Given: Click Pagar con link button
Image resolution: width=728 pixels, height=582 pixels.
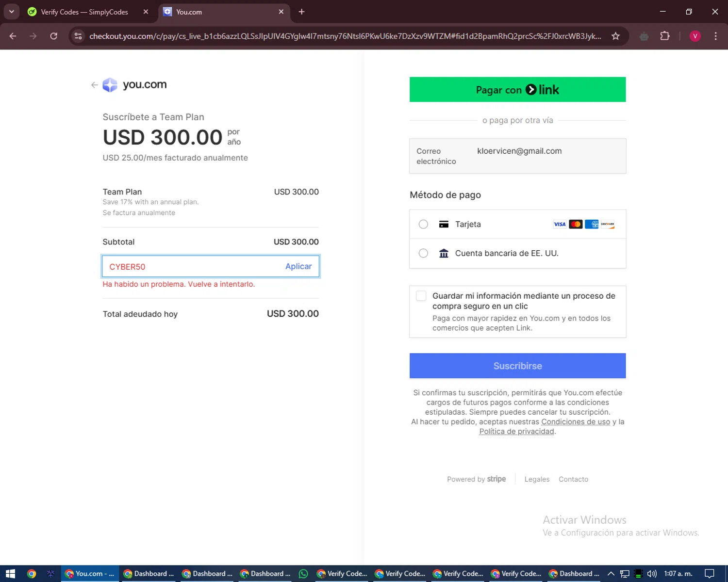Looking at the screenshot, I should [517, 90].
